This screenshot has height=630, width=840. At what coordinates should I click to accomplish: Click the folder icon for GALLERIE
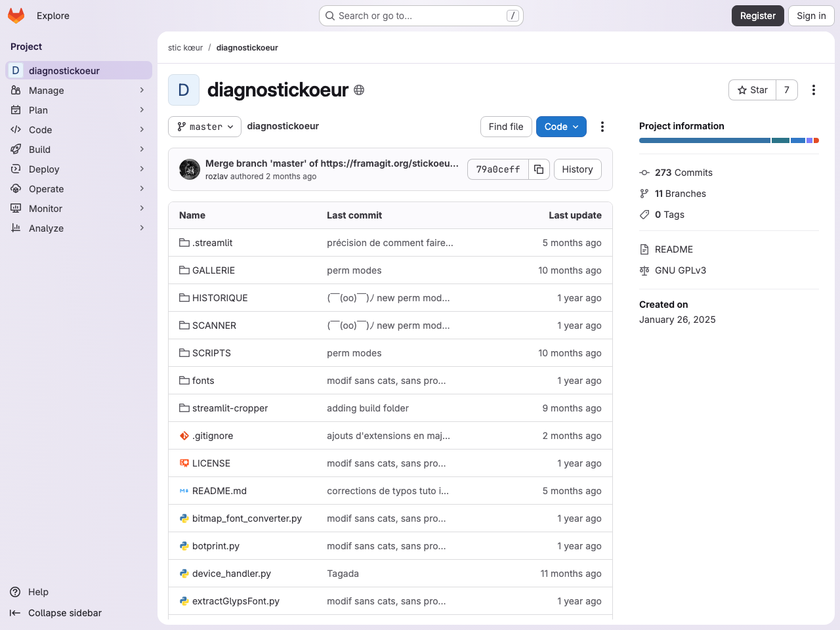184,270
